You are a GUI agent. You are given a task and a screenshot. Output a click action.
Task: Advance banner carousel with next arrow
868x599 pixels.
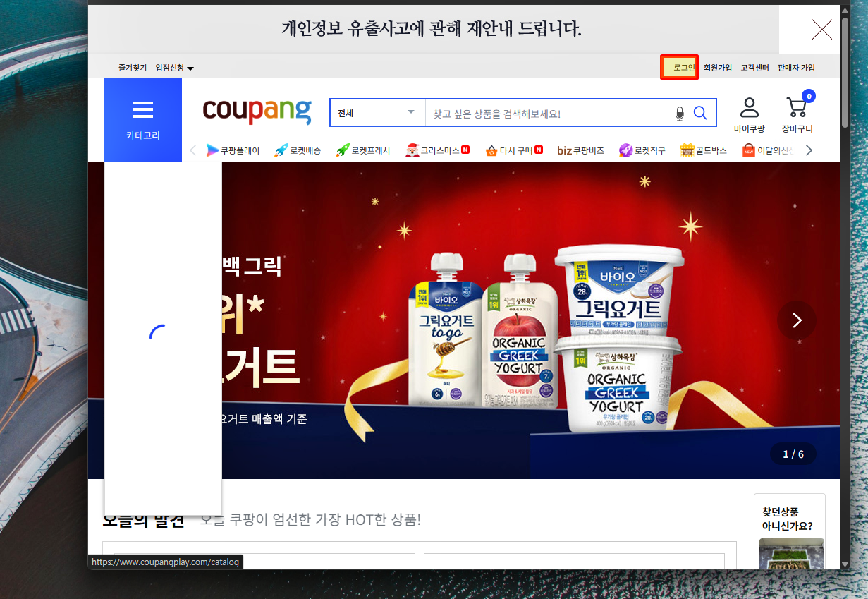point(797,320)
